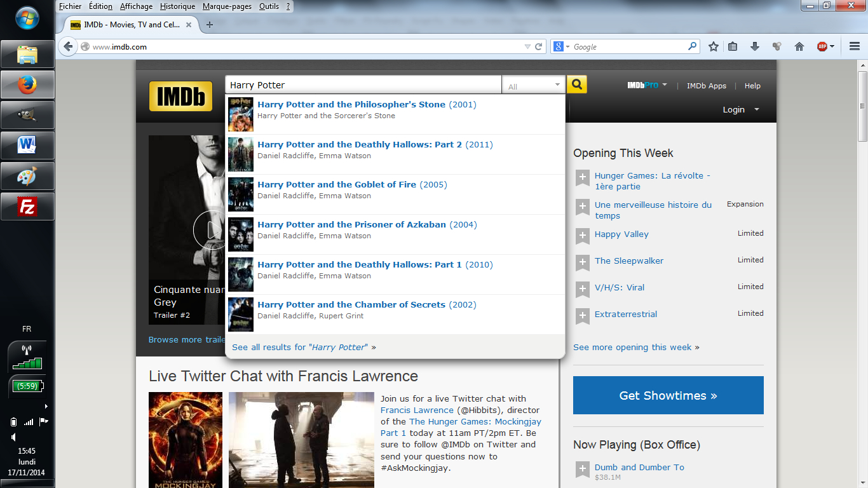Click the yellow IMDb search magnifier button
This screenshot has width=868, height=488.
tap(576, 85)
